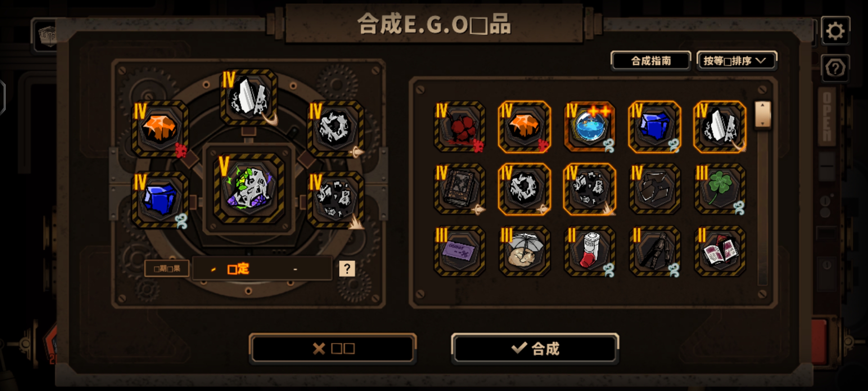Remove the blue crystal from the crafting slot

click(159, 199)
